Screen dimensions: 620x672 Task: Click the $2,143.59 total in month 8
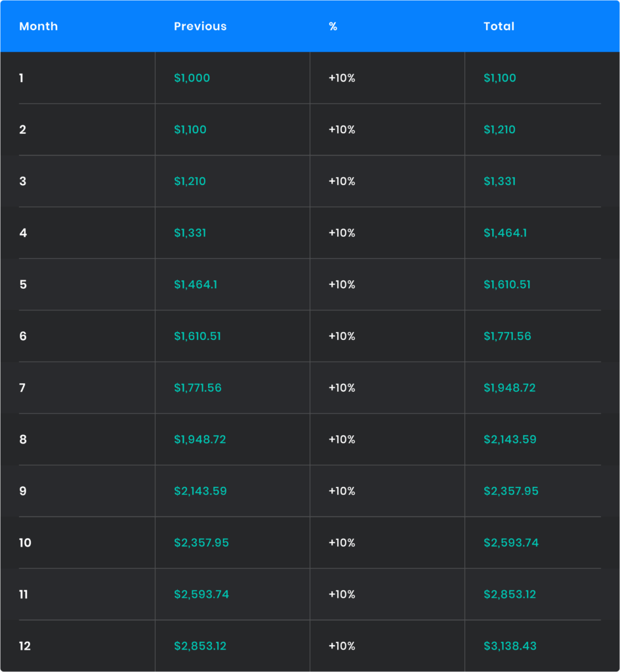[510, 440]
